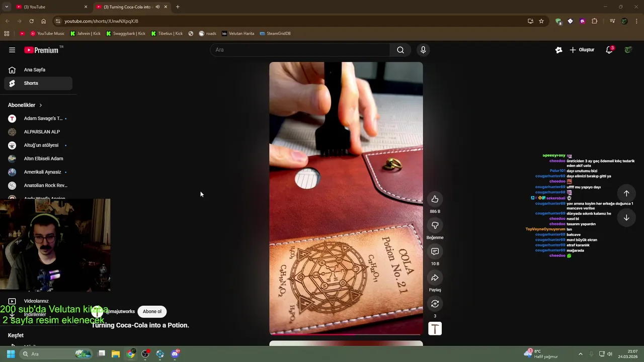This screenshot has width=644, height=362.
Task: Click the Windows taskbar search box
Action: (56, 354)
